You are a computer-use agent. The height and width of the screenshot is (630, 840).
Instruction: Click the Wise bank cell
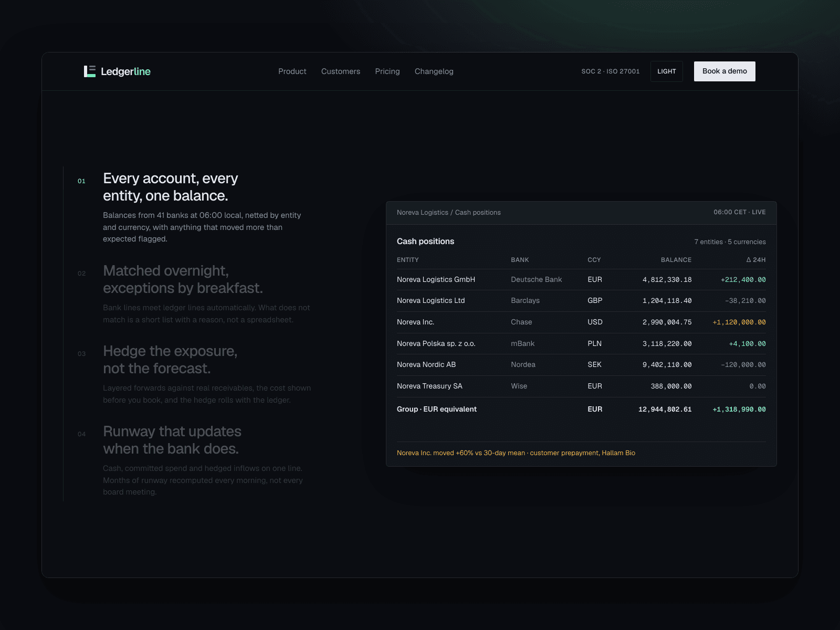(x=519, y=386)
